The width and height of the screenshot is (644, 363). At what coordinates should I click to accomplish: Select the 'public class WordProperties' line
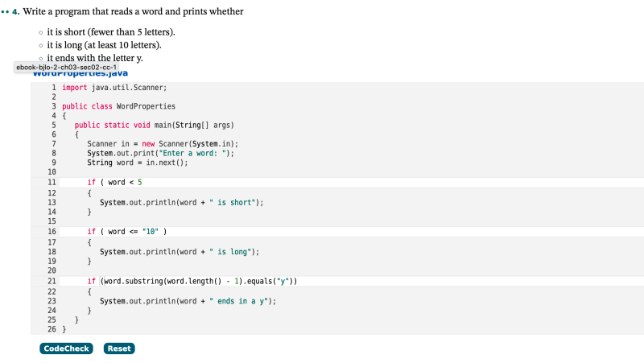118,106
